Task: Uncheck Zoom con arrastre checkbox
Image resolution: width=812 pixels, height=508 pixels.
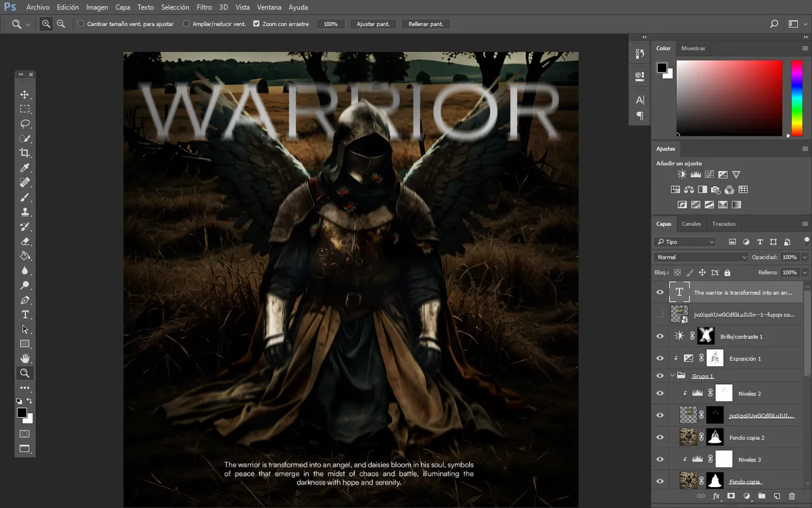Action: (256, 23)
